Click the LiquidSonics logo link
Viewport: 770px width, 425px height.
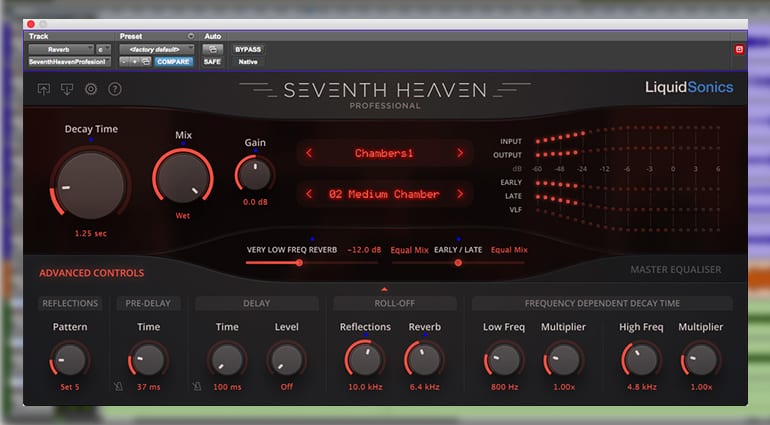click(x=689, y=87)
